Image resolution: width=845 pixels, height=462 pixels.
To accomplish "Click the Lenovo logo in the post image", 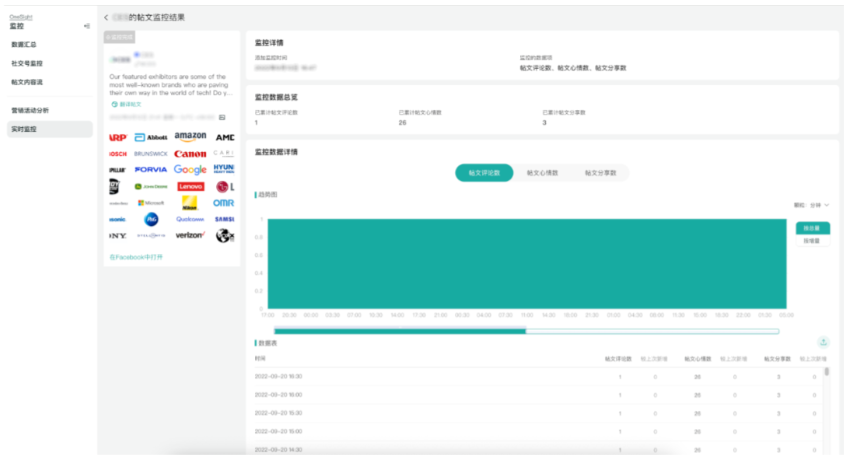I will pos(191,187).
